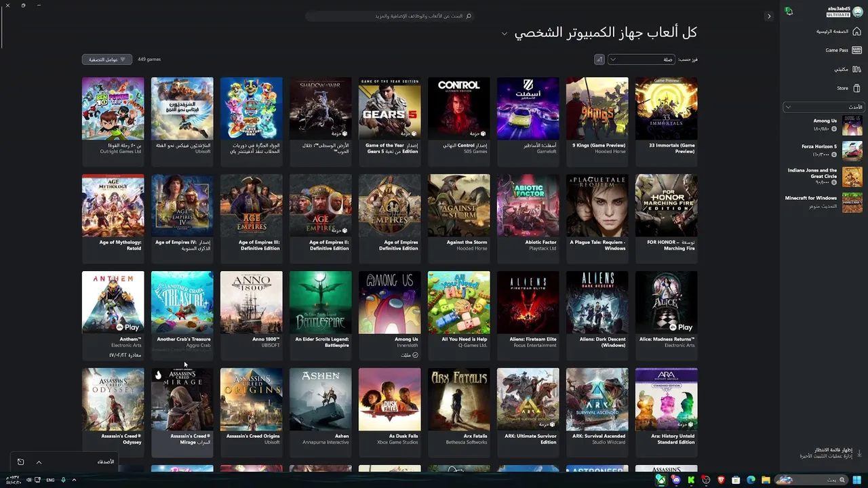Open Assassin's Creed Mirage tile
The width and height of the screenshot is (868, 488).
(x=182, y=411)
